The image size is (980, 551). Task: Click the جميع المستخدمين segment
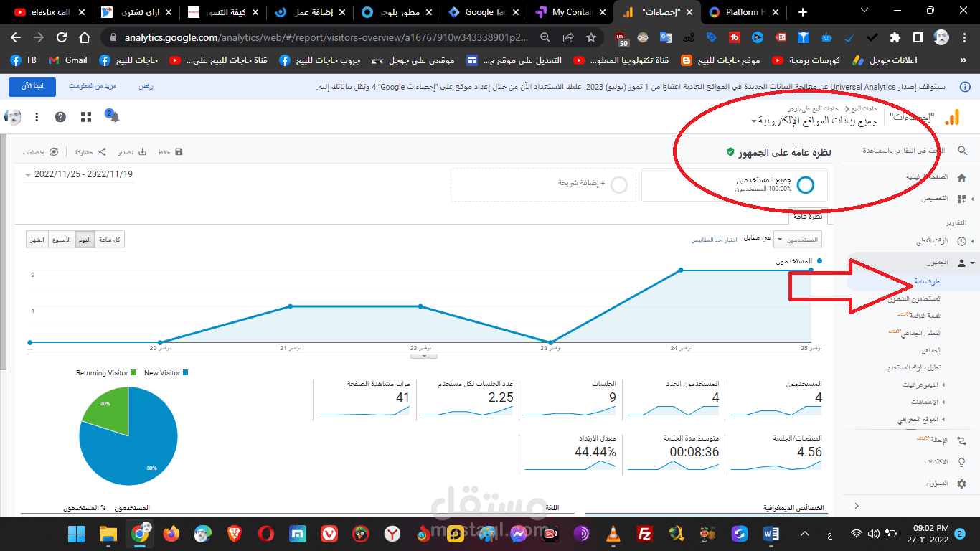[x=734, y=184]
